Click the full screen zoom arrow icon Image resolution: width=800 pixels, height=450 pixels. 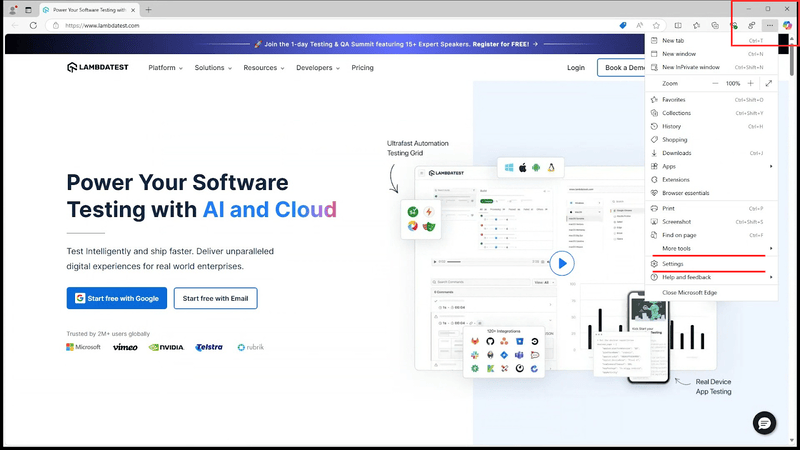pyautogui.click(x=768, y=83)
